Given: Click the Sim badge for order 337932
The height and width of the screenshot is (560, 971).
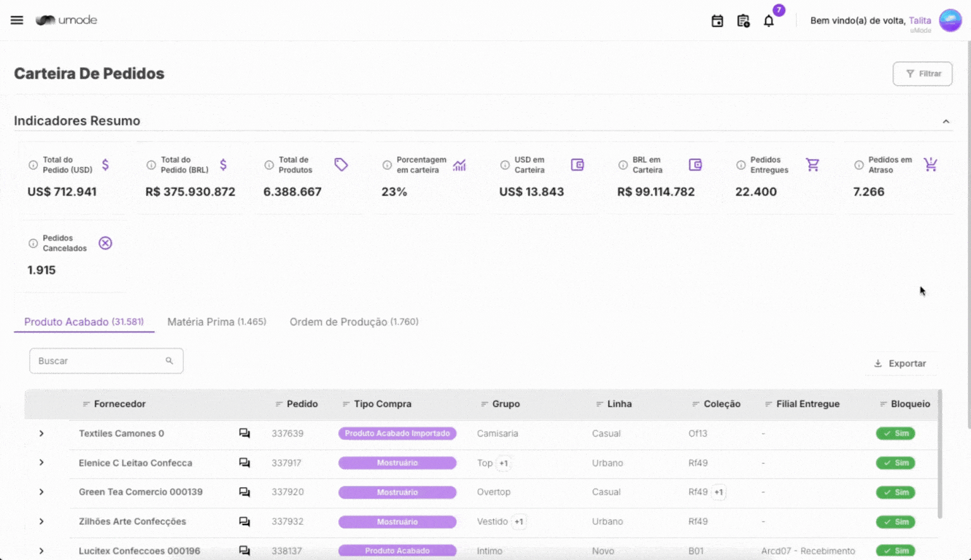Looking at the screenshot, I should coord(896,522).
